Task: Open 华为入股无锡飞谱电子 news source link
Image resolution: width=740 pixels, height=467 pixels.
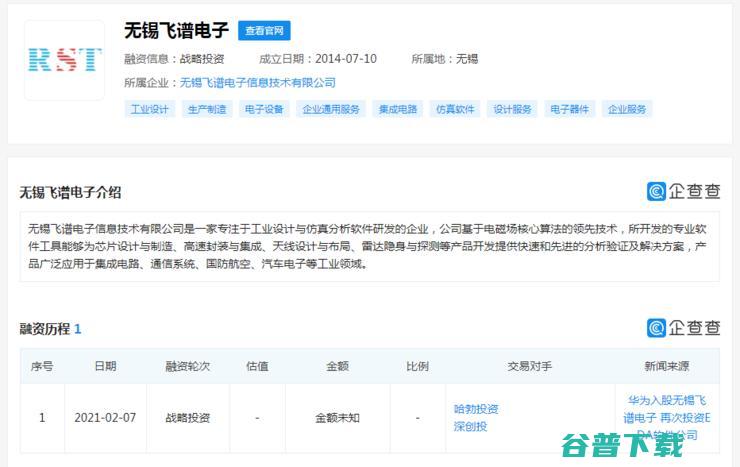Action: (x=667, y=417)
